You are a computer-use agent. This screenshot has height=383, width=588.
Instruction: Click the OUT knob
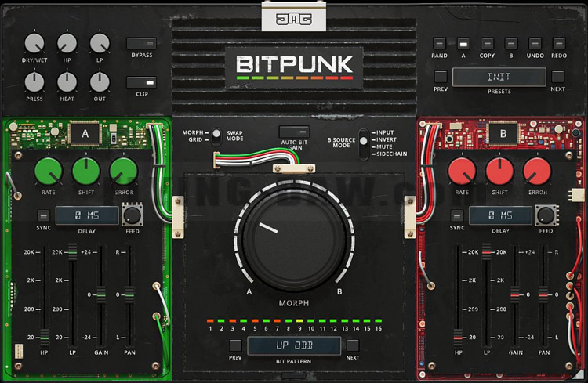(x=100, y=82)
